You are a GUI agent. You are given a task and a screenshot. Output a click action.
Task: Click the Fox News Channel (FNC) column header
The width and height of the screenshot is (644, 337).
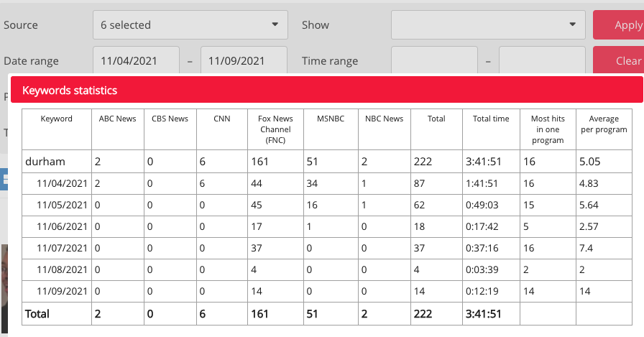275,129
